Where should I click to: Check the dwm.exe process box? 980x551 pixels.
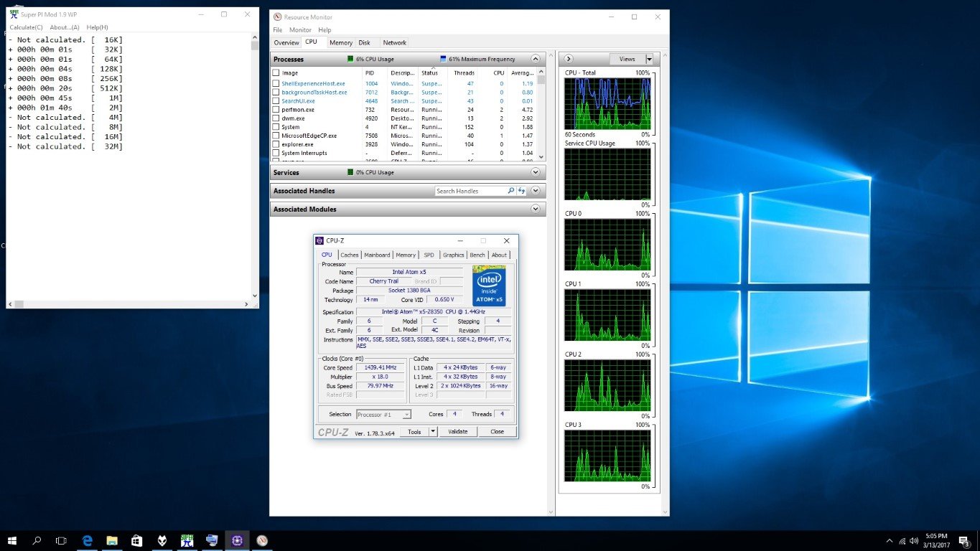pyautogui.click(x=276, y=118)
